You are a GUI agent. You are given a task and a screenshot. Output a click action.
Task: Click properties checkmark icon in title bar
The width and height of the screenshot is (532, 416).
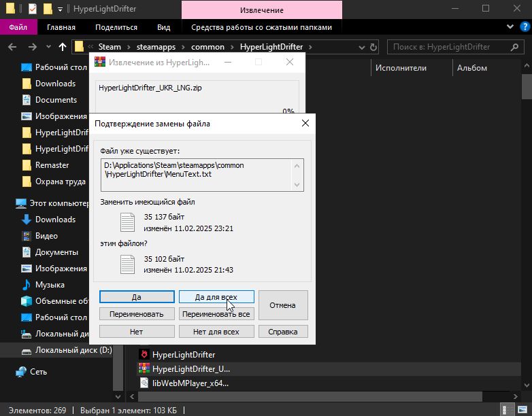33,9
